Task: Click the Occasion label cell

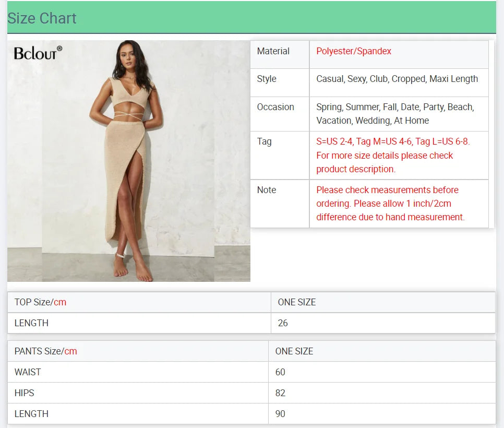Action: point(280,114)
